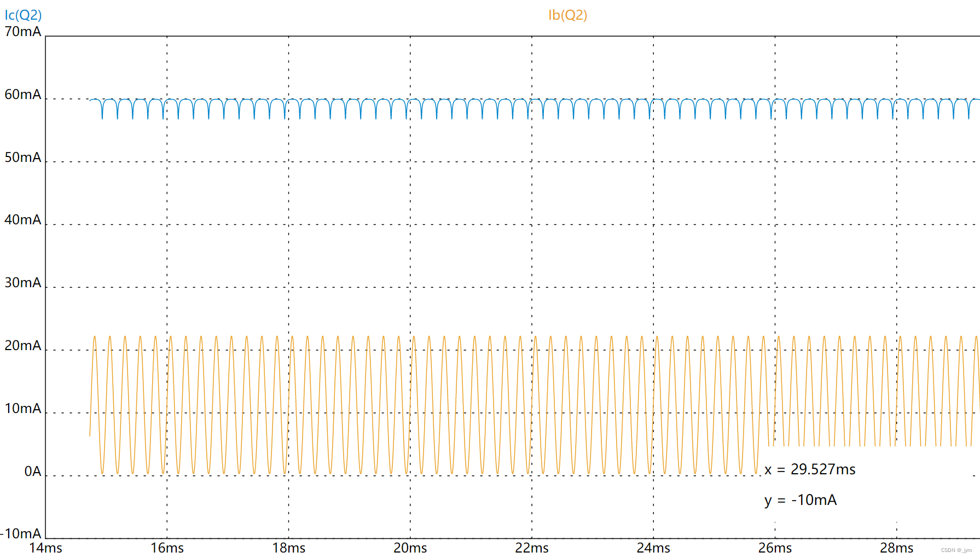Click the 22ms time axis label
980x558 pixels.
point(532,548)
